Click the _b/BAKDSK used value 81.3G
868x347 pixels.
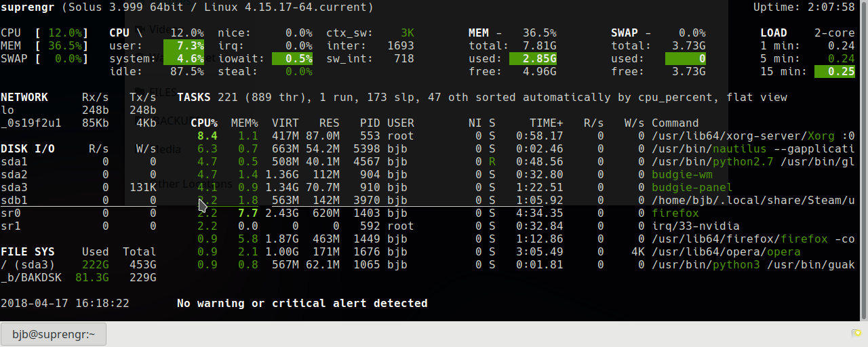(x=92, y=277)
